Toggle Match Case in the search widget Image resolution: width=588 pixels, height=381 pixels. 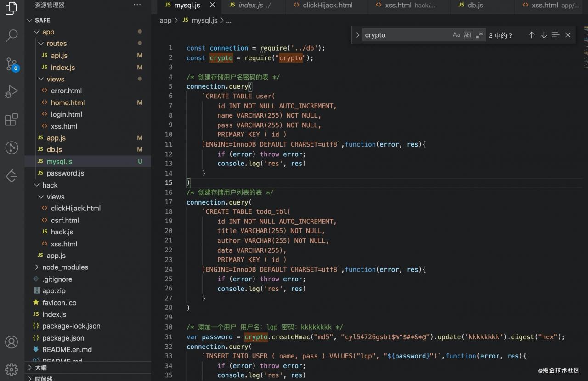pos(456,34)
